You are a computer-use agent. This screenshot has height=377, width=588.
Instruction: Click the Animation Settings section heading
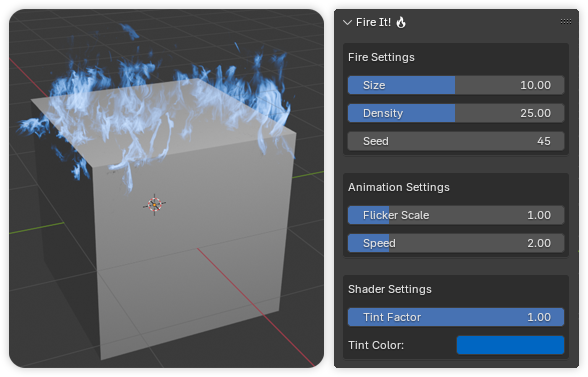(398, 187)
